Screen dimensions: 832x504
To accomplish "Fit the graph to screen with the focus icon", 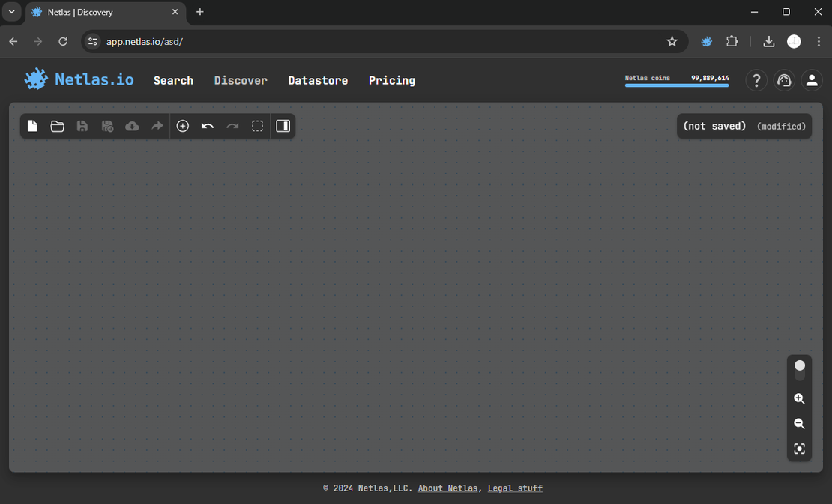I will click(799, 449).
